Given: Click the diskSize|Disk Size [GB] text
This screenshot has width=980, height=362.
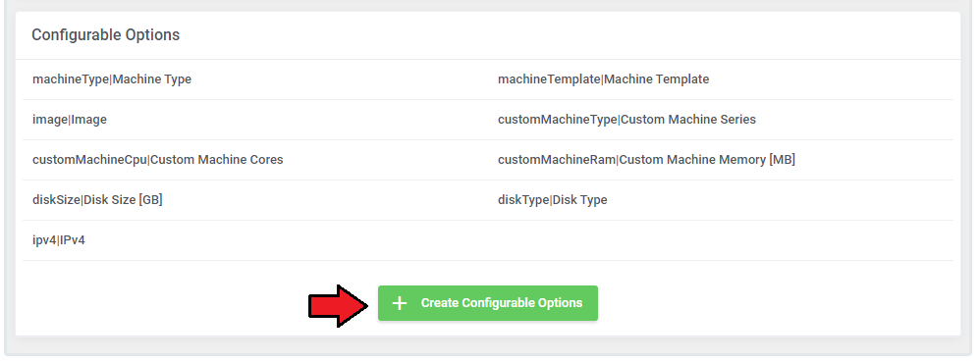Looking at the screenshot, I should 97,200.
